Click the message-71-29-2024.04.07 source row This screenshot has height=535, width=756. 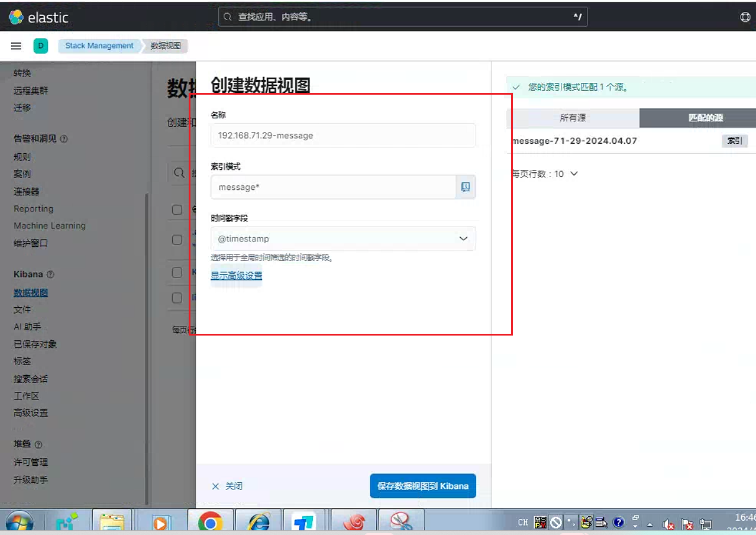point(631,141)
